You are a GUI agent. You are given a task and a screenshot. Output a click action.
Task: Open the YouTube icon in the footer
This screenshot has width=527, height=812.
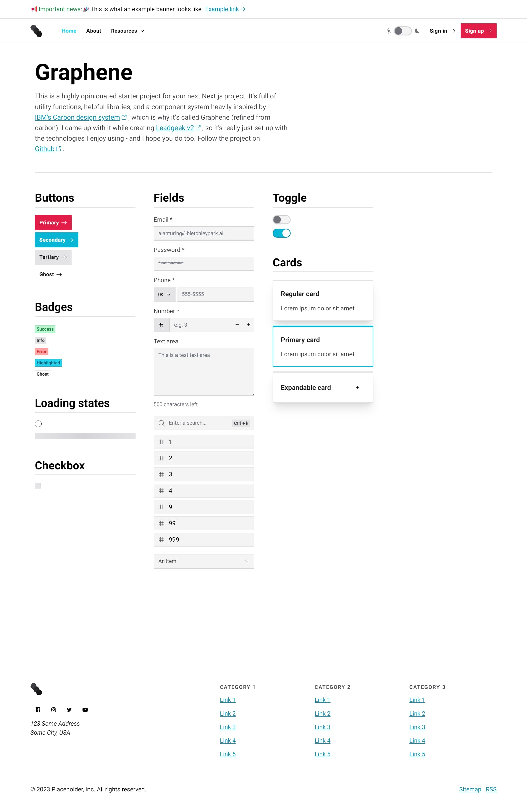(x=85, y=710)
